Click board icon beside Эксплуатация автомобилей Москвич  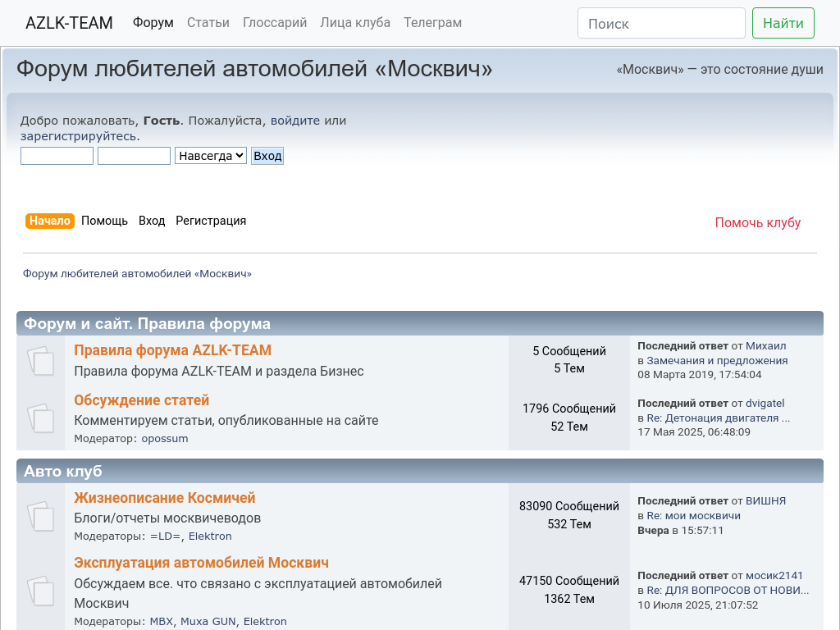pyautogui.click(x=40, y=590)
